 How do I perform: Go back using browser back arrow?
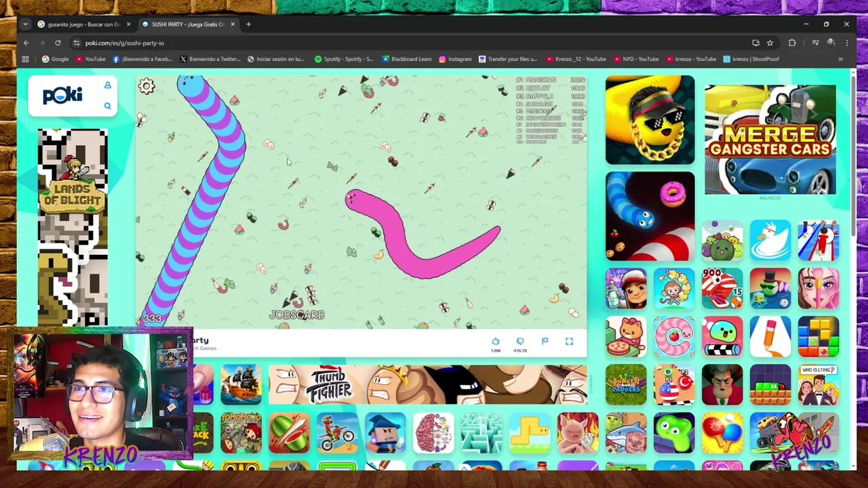click(26, 43)
